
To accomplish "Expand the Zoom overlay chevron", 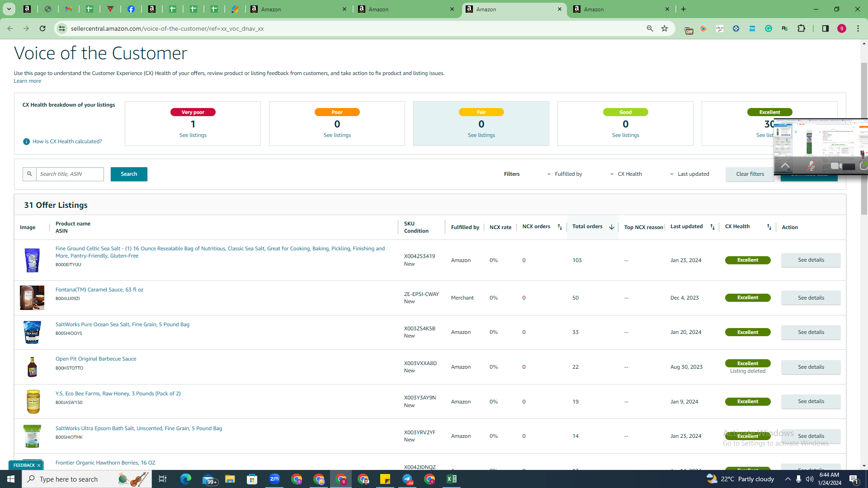I will (785, 166).
